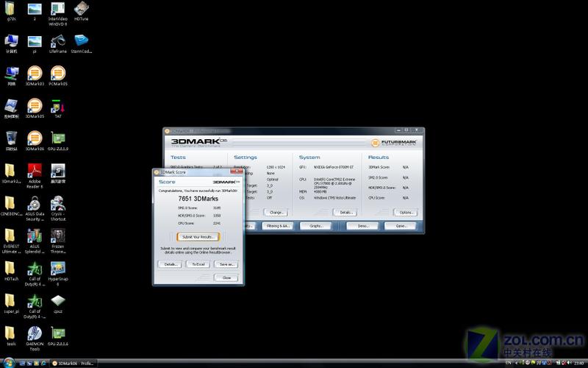588x368 pixels.
Task: Open DAEMON Tools desktop shortcut
Action: (35, 339)
